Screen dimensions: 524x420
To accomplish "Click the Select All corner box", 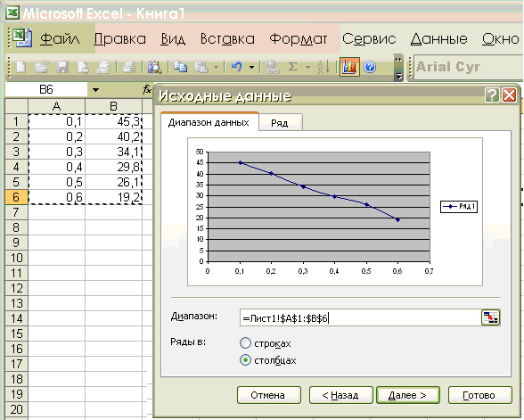I will point(16,106).
